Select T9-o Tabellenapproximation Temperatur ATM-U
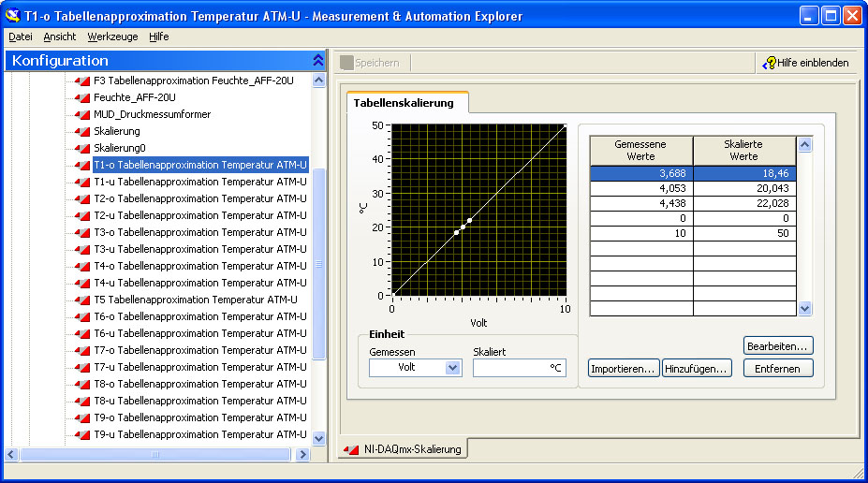This screenshot has width=868, height=483. pyautogui.click(x=199, y=417)
